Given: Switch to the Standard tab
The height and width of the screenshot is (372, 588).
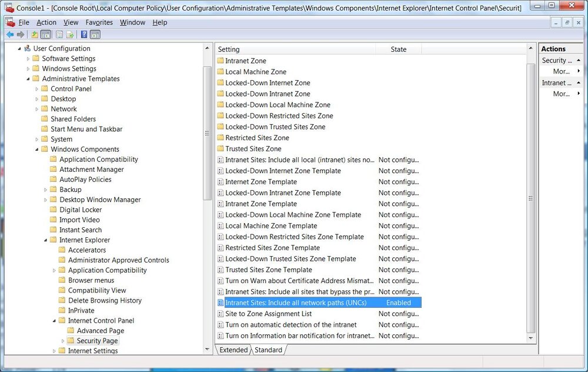Looking at the screenshot, I should (x=269, y=350).
